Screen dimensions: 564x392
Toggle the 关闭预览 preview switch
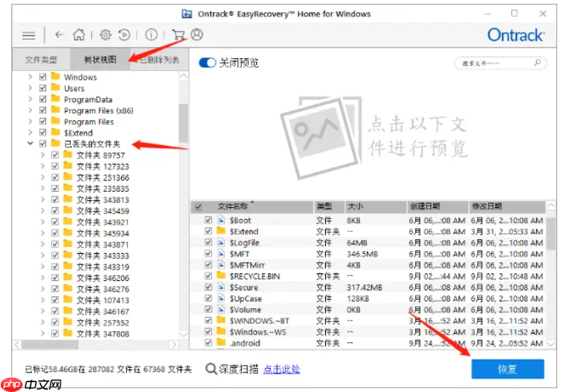(207, 63)
